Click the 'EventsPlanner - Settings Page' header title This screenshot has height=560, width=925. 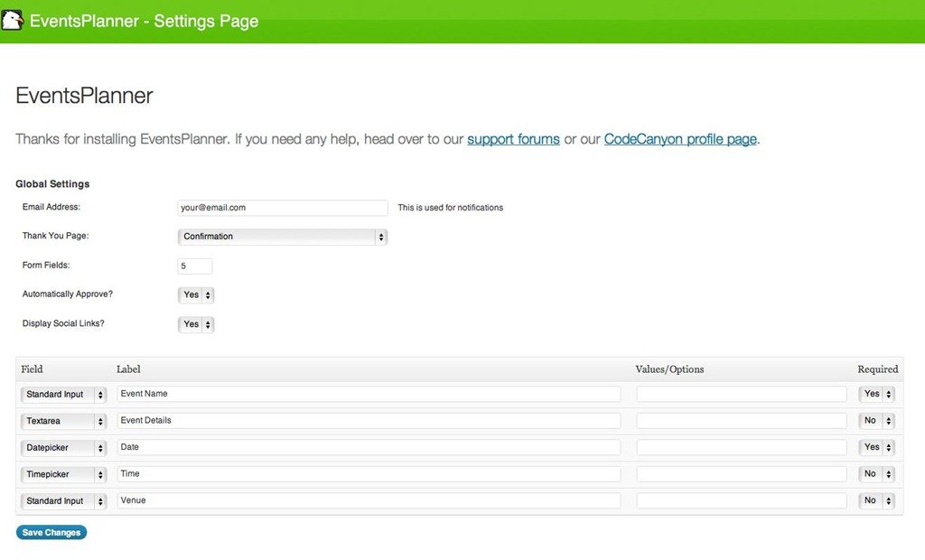point(144,22)
